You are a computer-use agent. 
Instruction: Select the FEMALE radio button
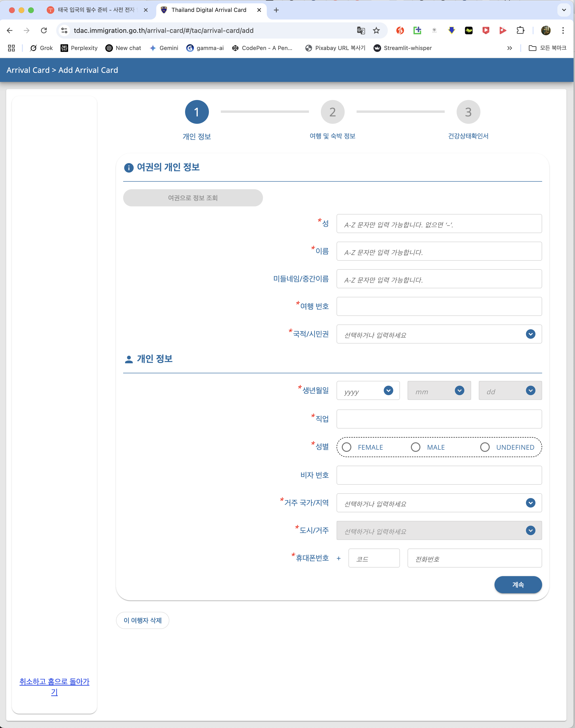click(346, 447)
